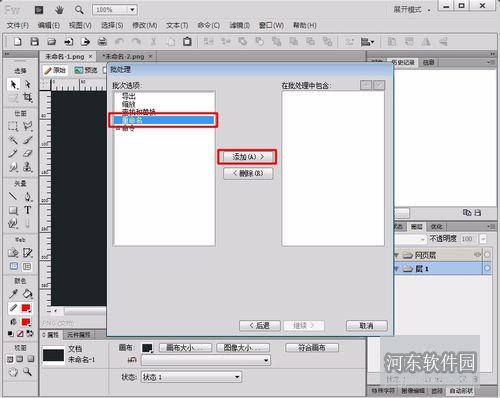Toggle Hide slices and hotspots button
Viewport: 500px width, 398px height.
coord(14,266)
